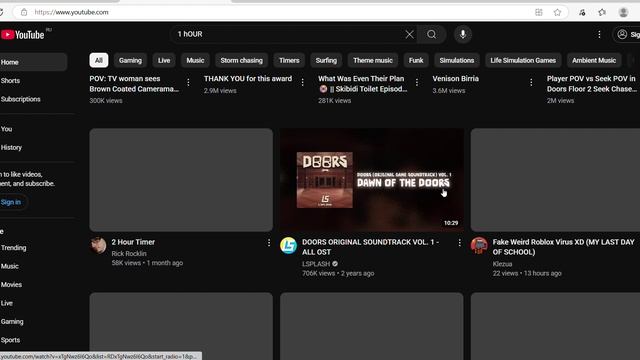
Task: Visit Klezua channel name
Action: pos(502,264)
